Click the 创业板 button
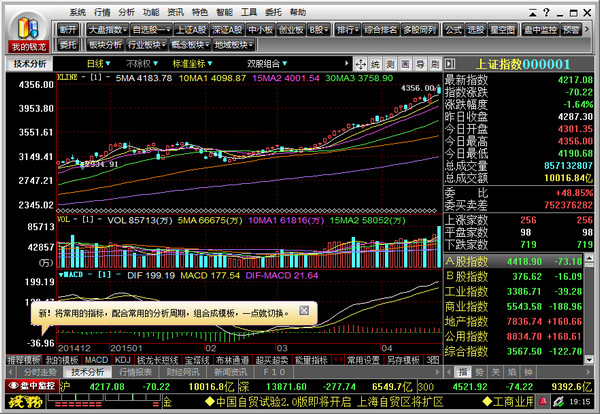Viewport: 600px width, 414px height. (291, 29)
